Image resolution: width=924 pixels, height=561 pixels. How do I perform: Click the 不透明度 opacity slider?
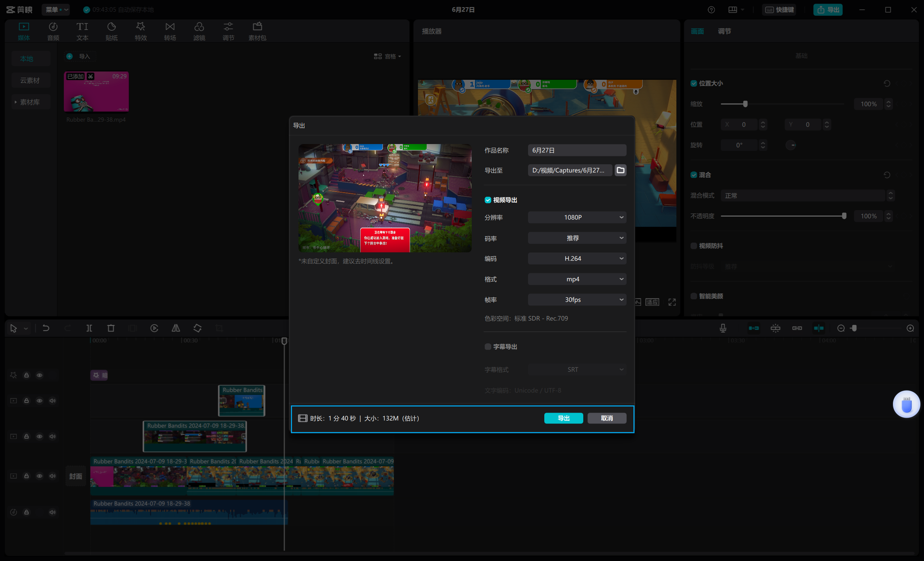782,216
